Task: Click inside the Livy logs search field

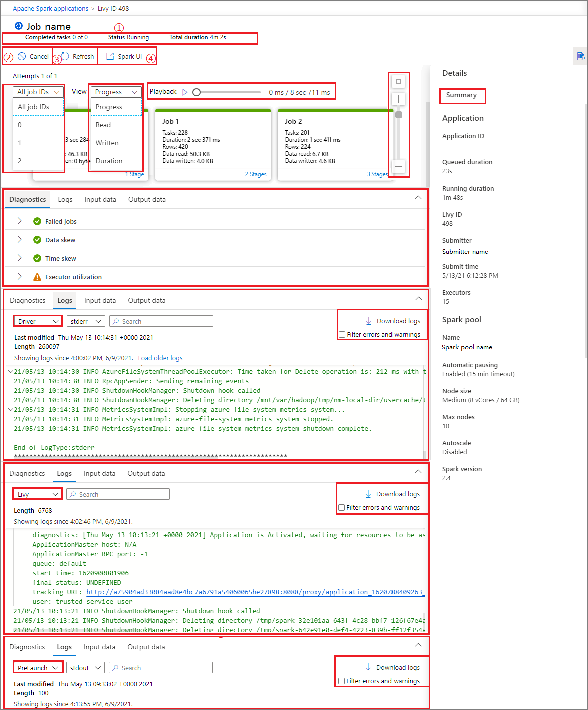Action: tap(117, 494)
